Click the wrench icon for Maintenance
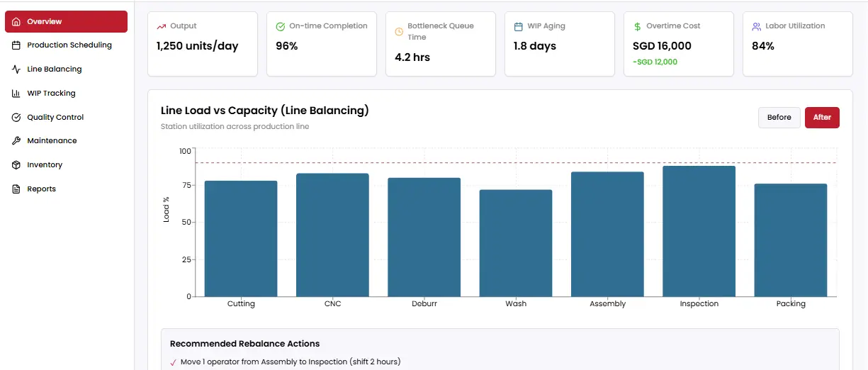Viewport: 868px width, 370px height. 16,141
